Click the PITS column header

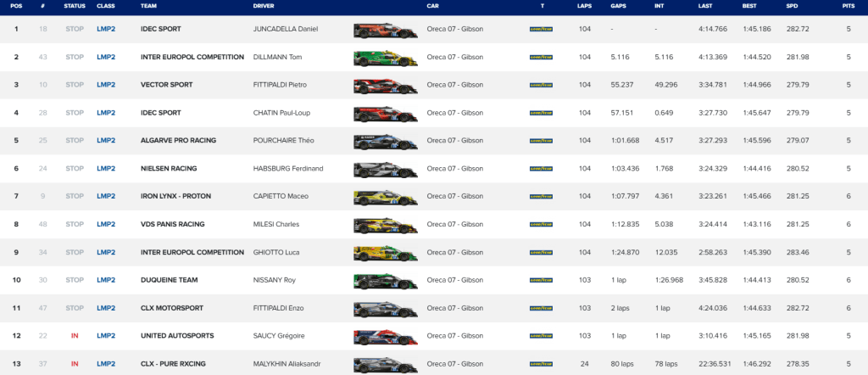click(849, 6)
